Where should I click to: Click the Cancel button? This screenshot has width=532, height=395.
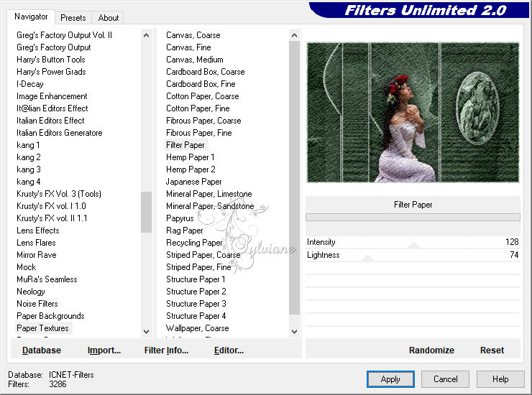click(x=445, y=379)
